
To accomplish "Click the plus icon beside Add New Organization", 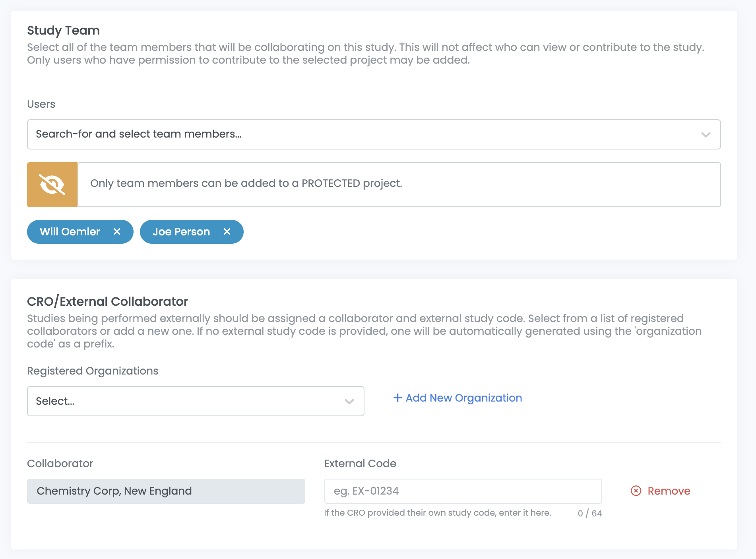I will click(397, 398).
